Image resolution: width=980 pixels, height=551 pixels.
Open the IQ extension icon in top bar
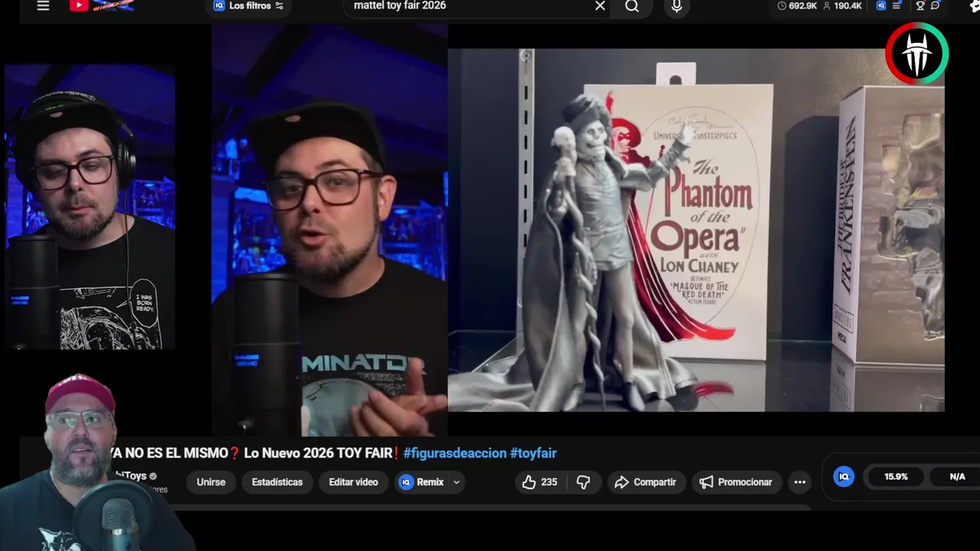(881, 5)
